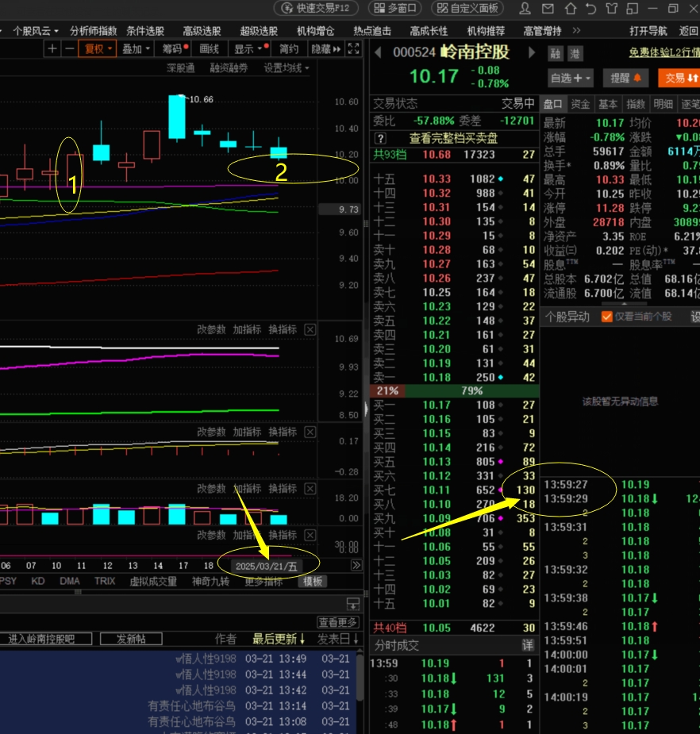The height and width of the screenshot is (734, 700).
Task: Switch to the 指数 tab
Action: [636, 104]
